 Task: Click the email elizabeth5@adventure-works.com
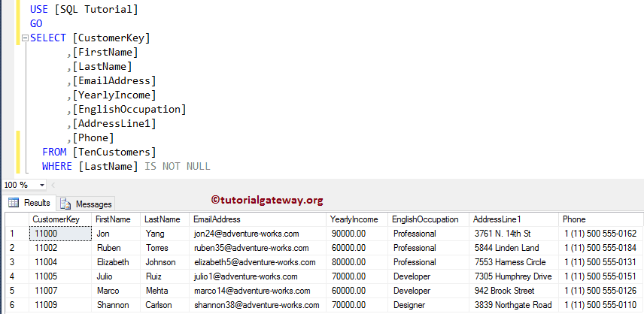(257, 262)
